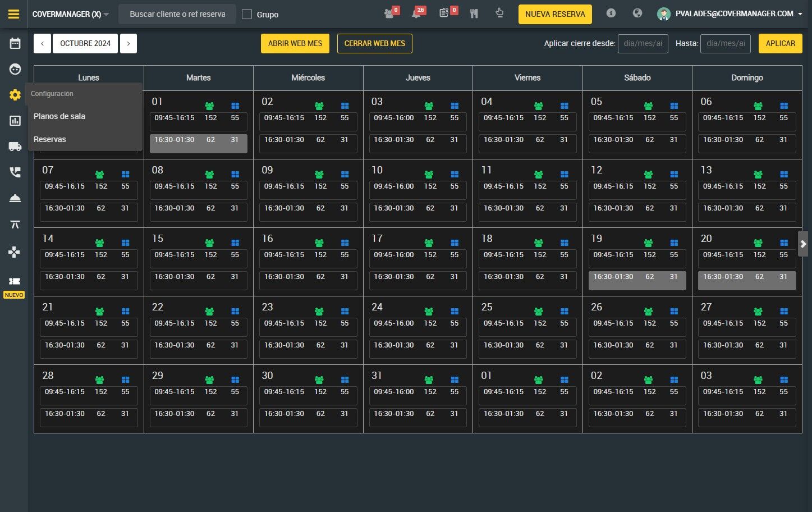The width and height of the screenshot is (812, 512).
Task: Toggle the blue tables icon on day 24
Action: (x=455, y=311)
